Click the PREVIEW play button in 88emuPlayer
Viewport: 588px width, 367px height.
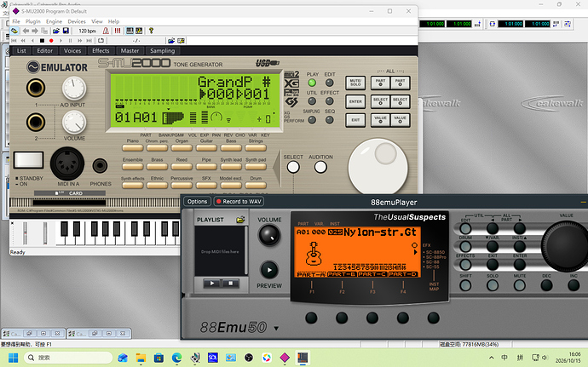click(269, 270)
